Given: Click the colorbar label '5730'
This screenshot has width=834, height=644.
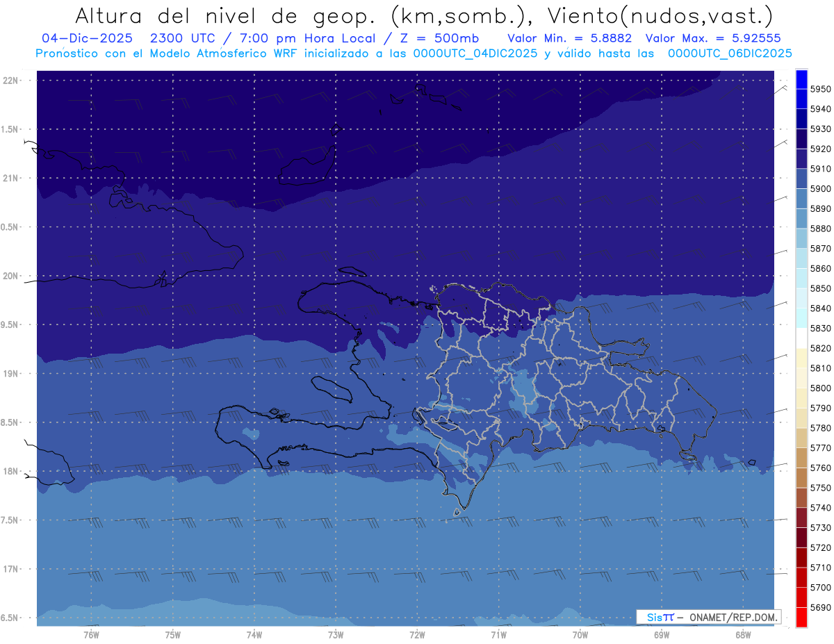Looking at the screenshot, I should tap(821, 528).
